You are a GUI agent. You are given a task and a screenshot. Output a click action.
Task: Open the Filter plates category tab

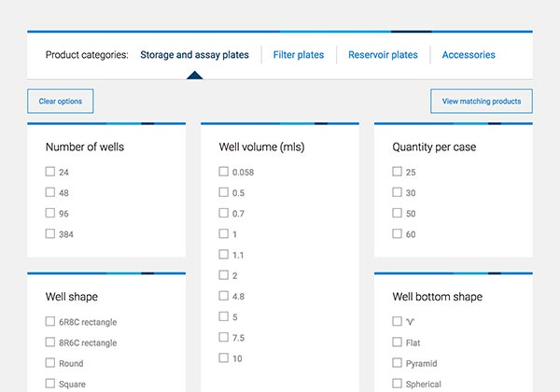(x=299, y=55)
